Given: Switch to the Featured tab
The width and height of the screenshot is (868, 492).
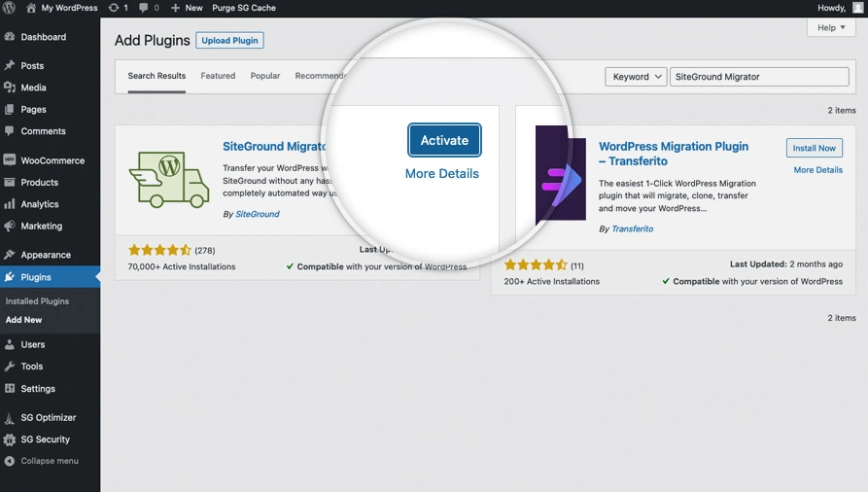Looking at the screenshot, I should click(218, 76).
